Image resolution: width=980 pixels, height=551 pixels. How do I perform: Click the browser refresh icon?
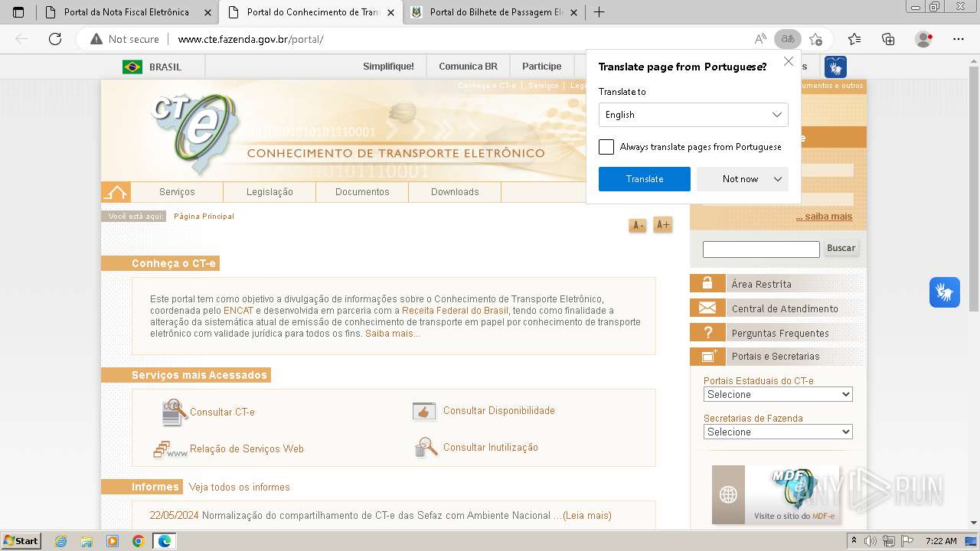[55, 39]
